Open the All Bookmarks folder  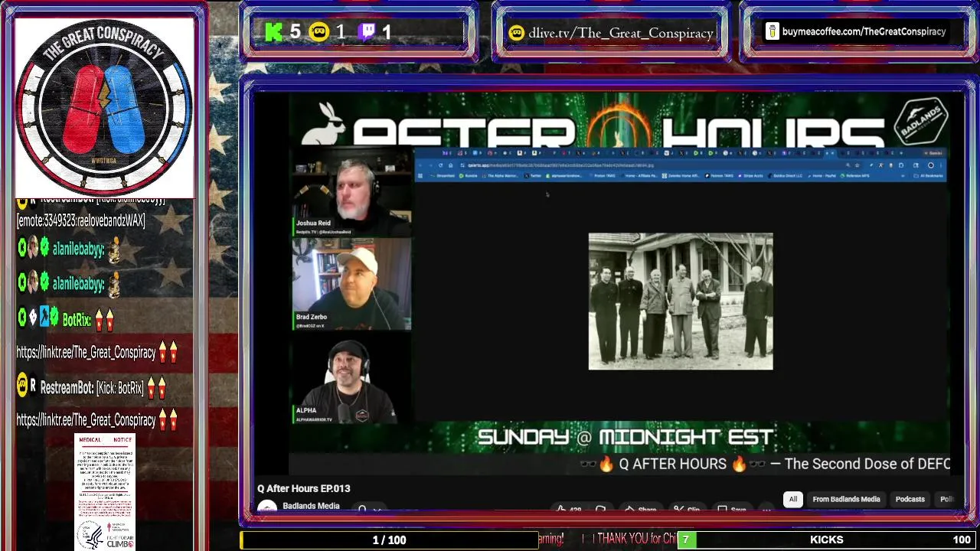(929, 175)
